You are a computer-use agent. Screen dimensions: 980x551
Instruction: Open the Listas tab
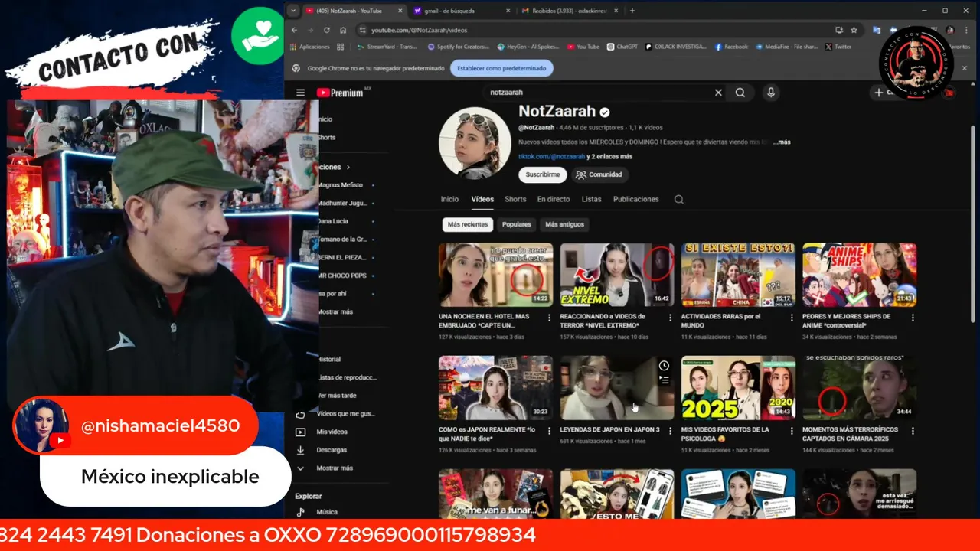591,199
